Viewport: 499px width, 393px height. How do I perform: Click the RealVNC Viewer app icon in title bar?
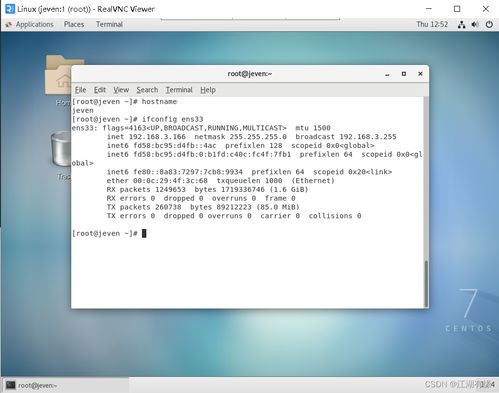click(x=10, y=9)
